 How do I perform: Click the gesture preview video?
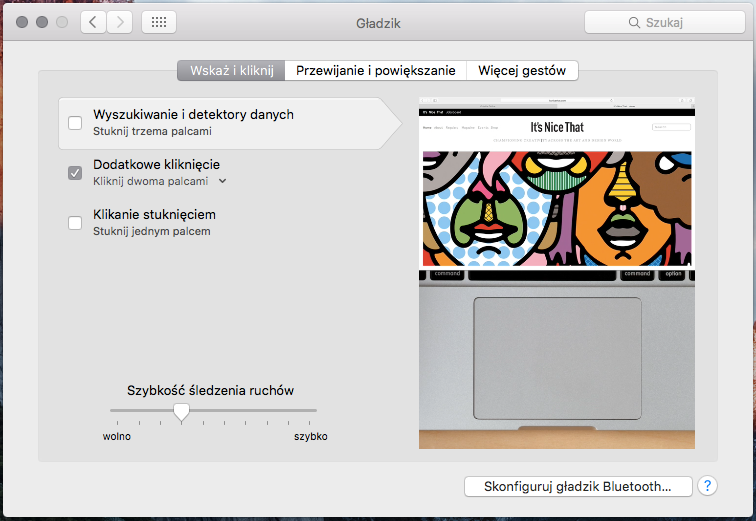click(557, 273)
